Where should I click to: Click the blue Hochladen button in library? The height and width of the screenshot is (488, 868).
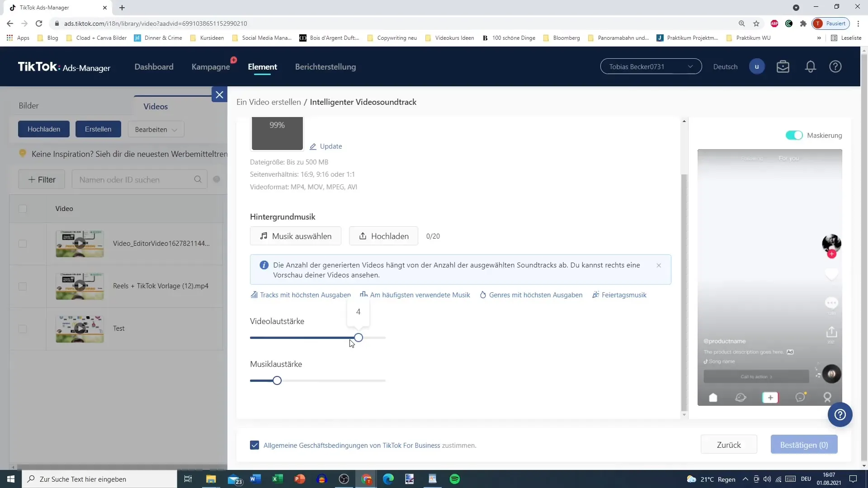[x=44, y=129]
